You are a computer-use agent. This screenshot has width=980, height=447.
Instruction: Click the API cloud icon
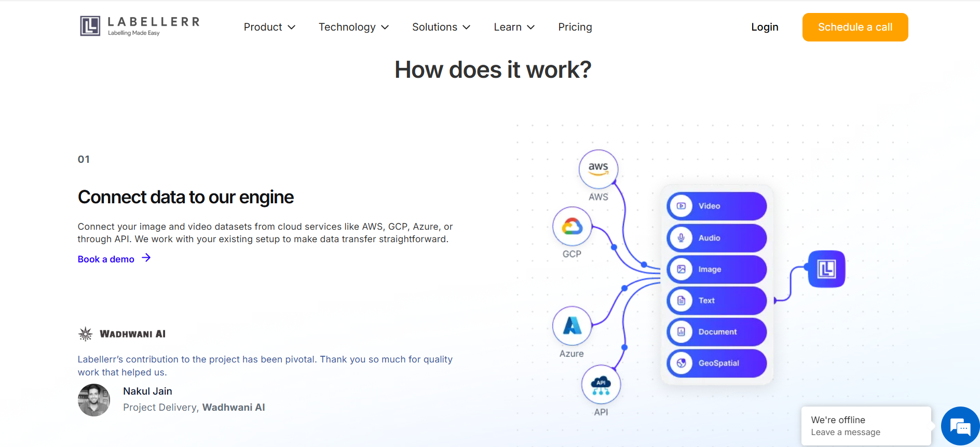pos(601,384)
